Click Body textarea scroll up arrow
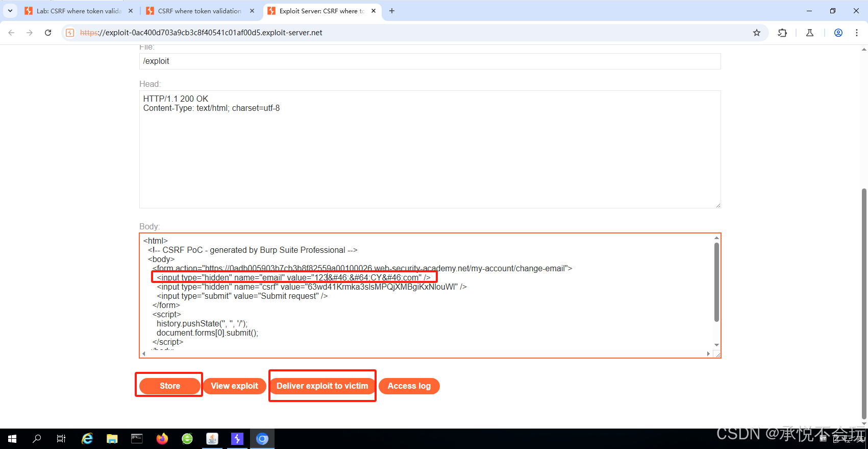The width and height of the screenshot is (868, 449). tap(716, 238)
